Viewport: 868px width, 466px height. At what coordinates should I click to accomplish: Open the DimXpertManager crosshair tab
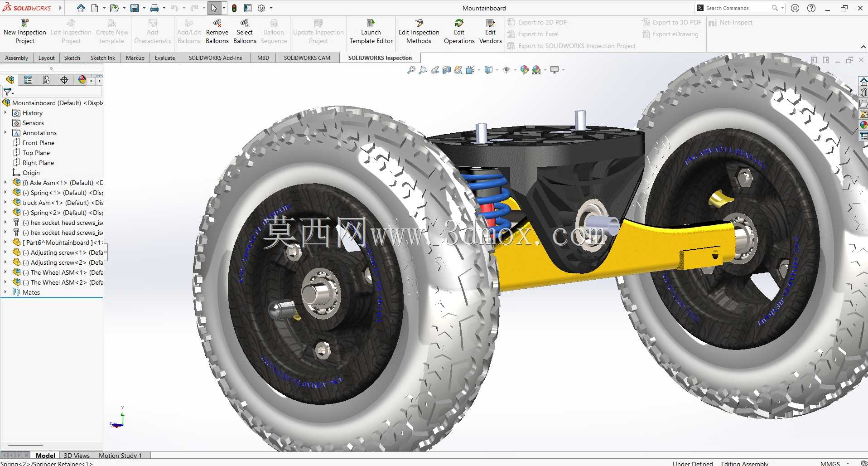(x=64, y=80)
